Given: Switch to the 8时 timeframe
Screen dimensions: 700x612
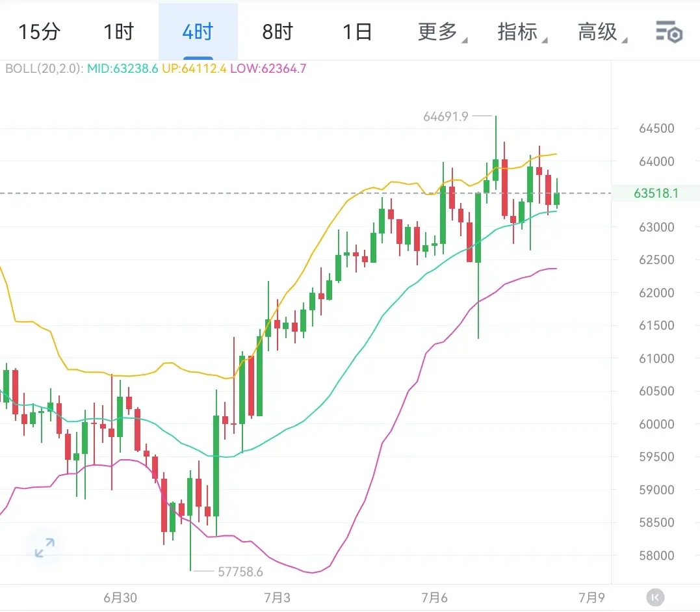Looking at the screenshot, I should (278, 32).
